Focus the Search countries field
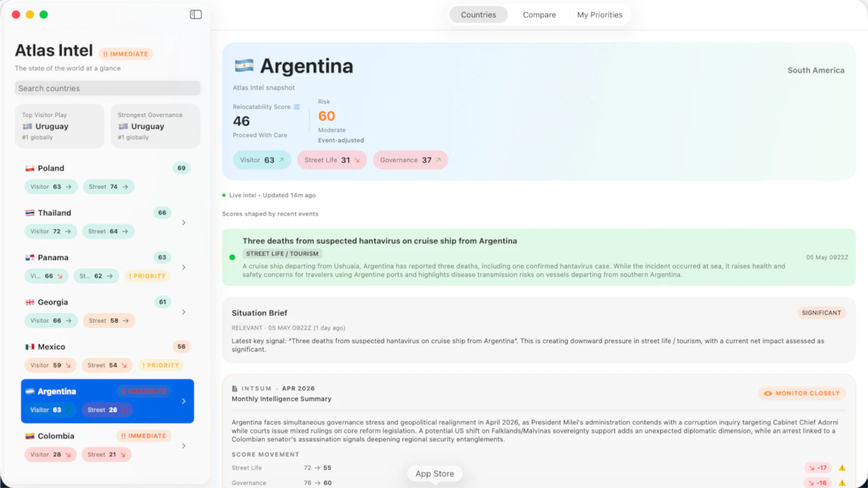This screenshot has height=488, width=868. (107, 88)
